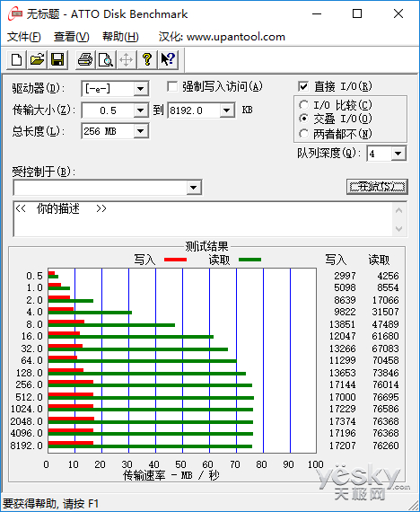Enable the 强制写入访问(A) checkbox
This screenshot has width=420, height=512.
172,87
